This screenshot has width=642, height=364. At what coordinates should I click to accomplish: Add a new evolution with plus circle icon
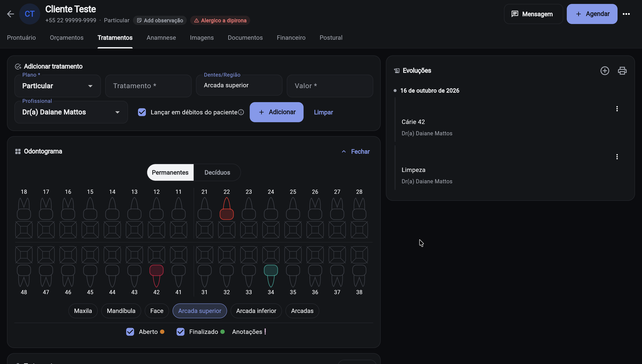604,71
